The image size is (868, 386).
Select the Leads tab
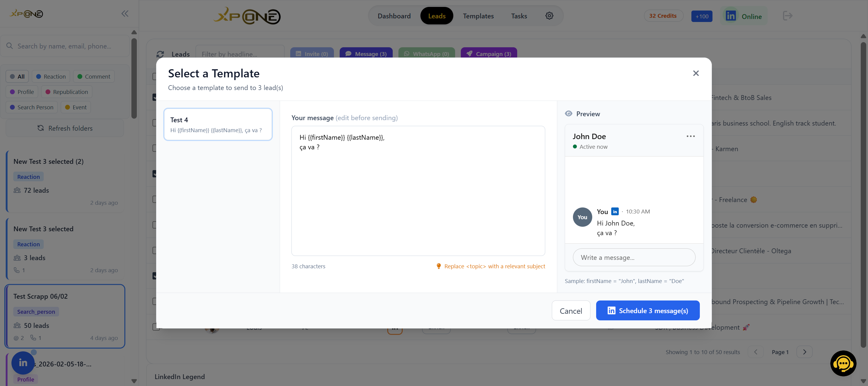coord(437,16)
